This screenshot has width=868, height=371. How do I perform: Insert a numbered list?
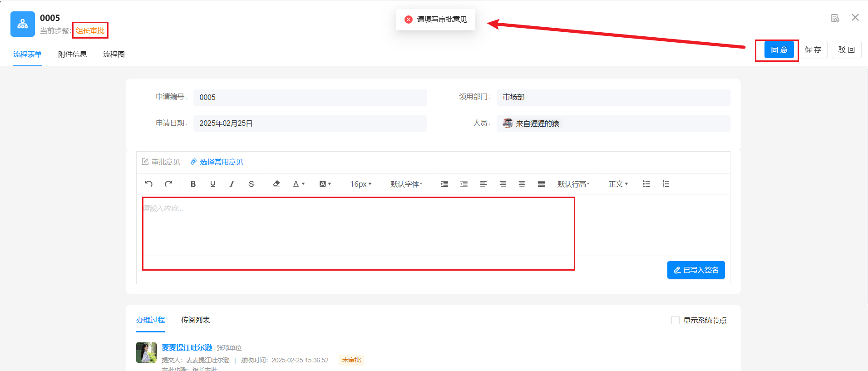666,184
